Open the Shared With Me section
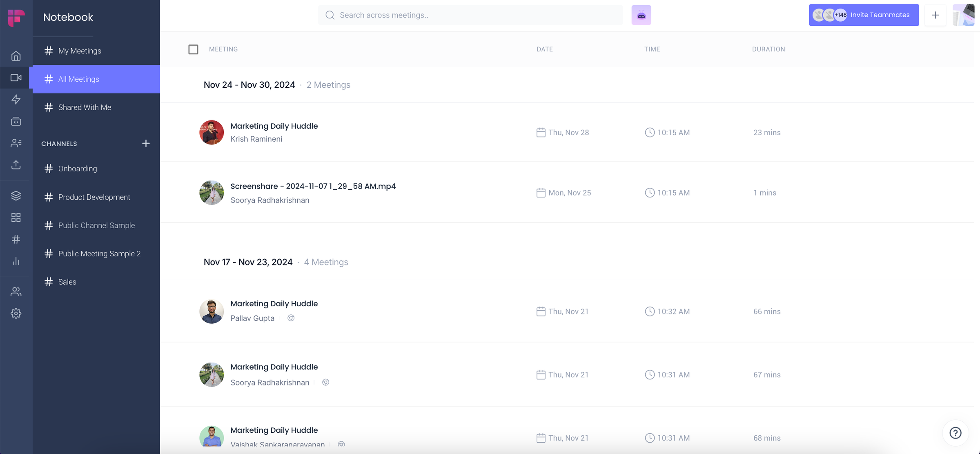Viewport: 980px width, 454px height. point(84,107)
